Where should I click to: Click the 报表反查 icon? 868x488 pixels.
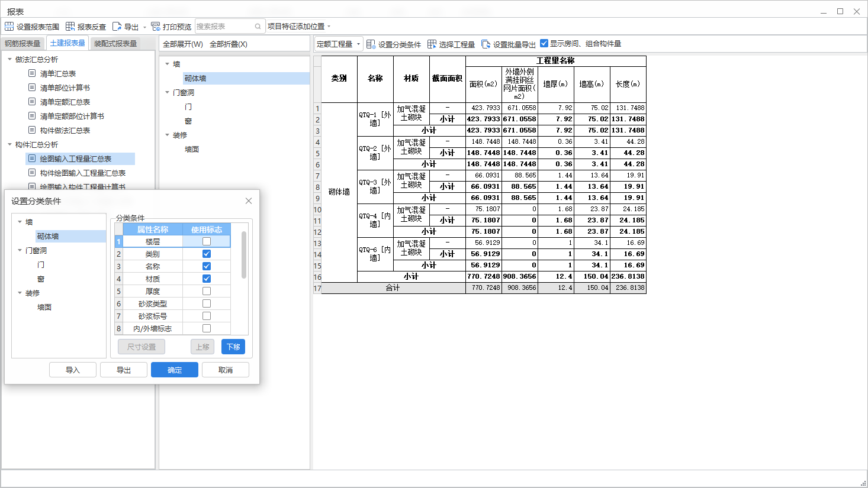coord(70,27)
